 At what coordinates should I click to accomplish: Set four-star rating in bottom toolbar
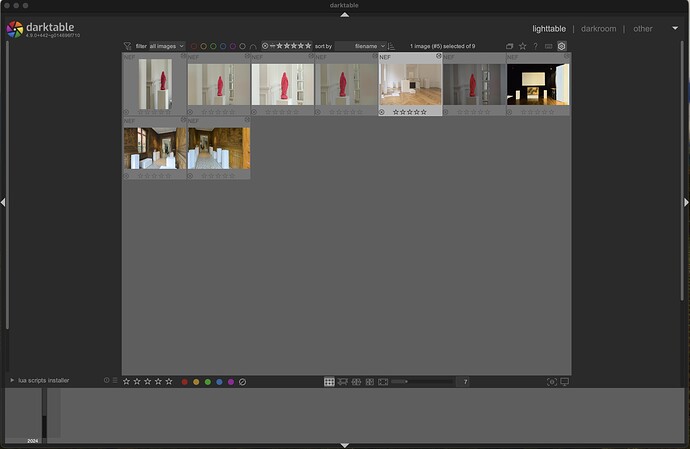click(x=158, y=381)
